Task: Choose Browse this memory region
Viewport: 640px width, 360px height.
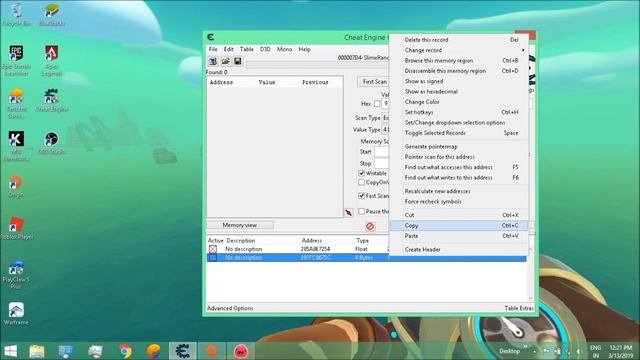Action: 459,60
